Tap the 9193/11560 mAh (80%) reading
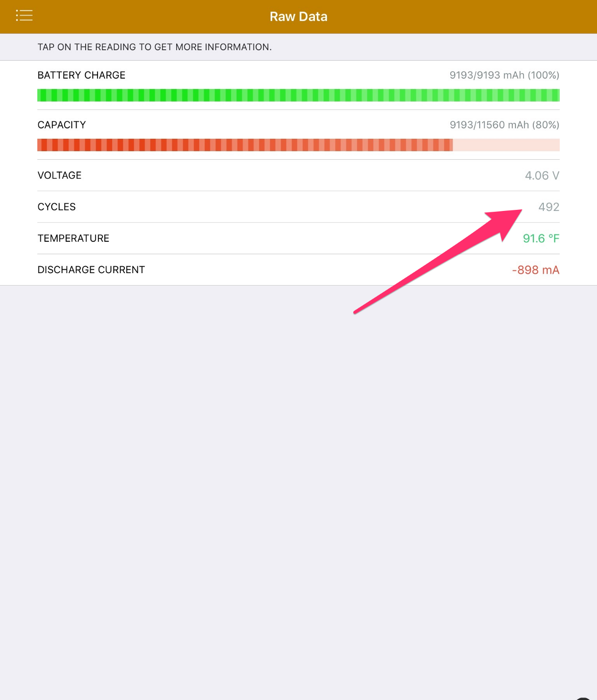Image resolution: width=597 pixels, height=700 pixels. click(504, 125)
